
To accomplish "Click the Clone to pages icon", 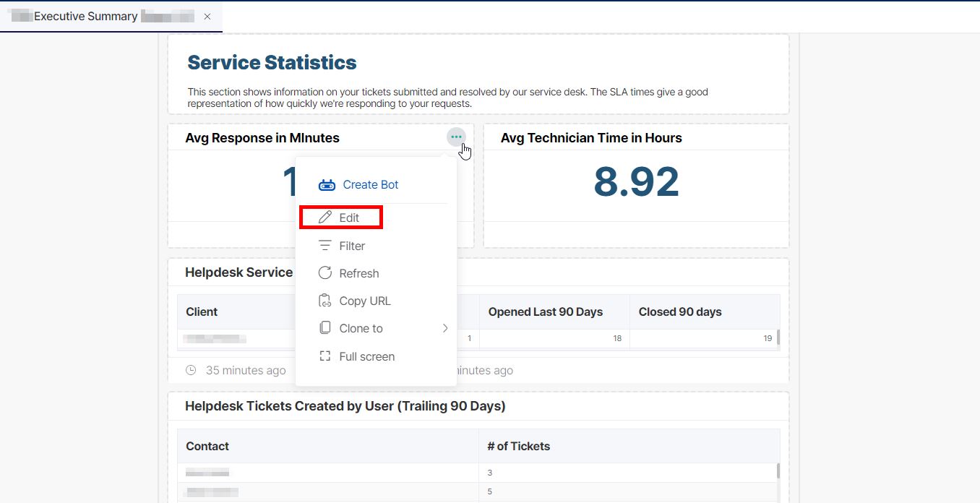I will (325, 328).
